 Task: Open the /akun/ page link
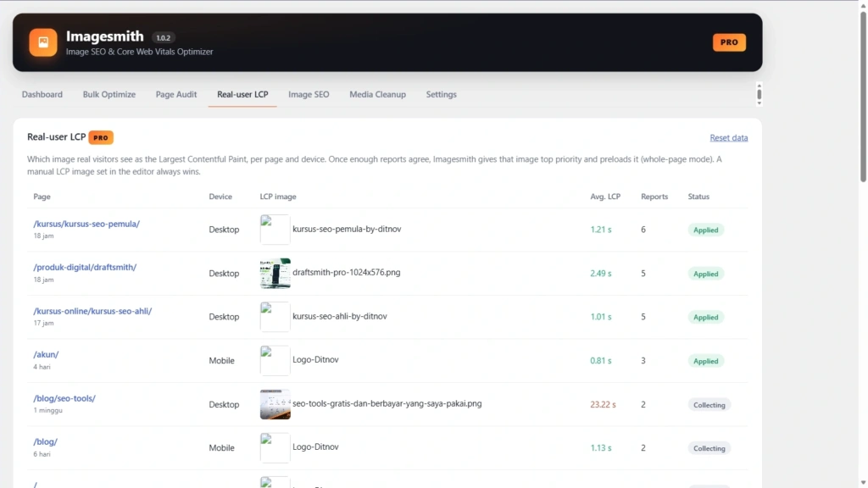pos(46,355)
